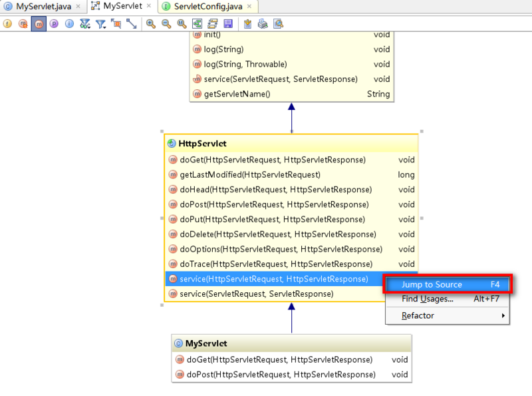Toggle display of fields in the diagram
The width and height of the screenshot is (532, 396).
7,24
